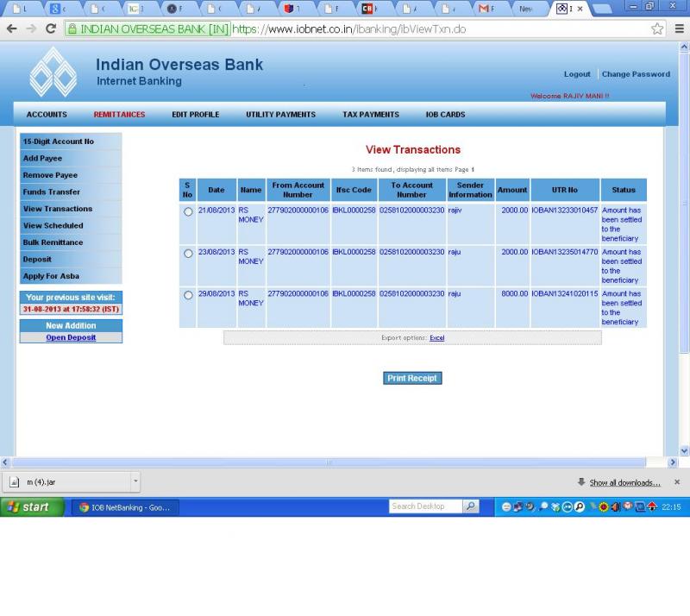Open View Scheduled in sidebar
Viewport: 690px width, 616px height.
71,225
